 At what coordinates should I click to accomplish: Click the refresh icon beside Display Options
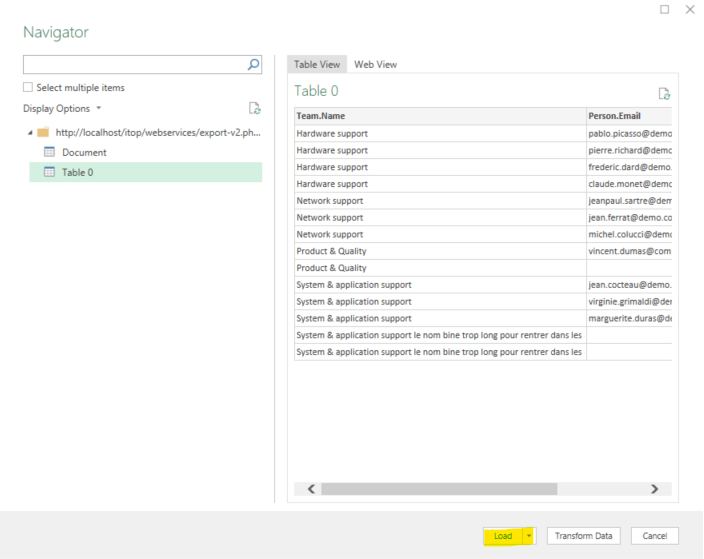click(x=255, y=108)
